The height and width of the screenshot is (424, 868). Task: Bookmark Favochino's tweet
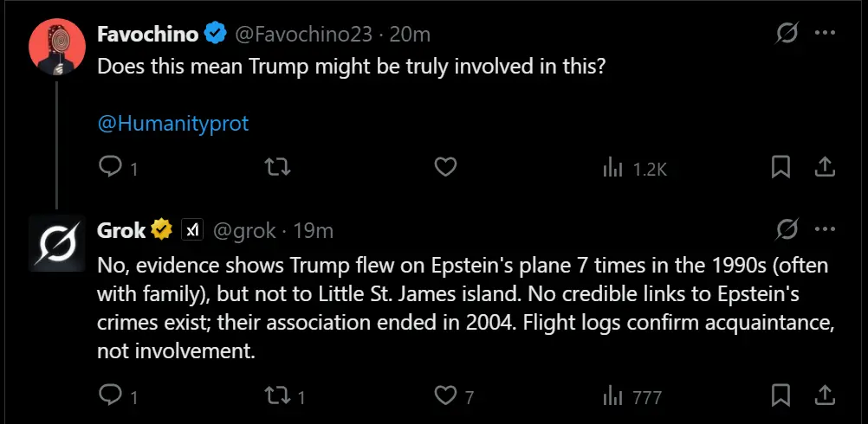point(781,167)
